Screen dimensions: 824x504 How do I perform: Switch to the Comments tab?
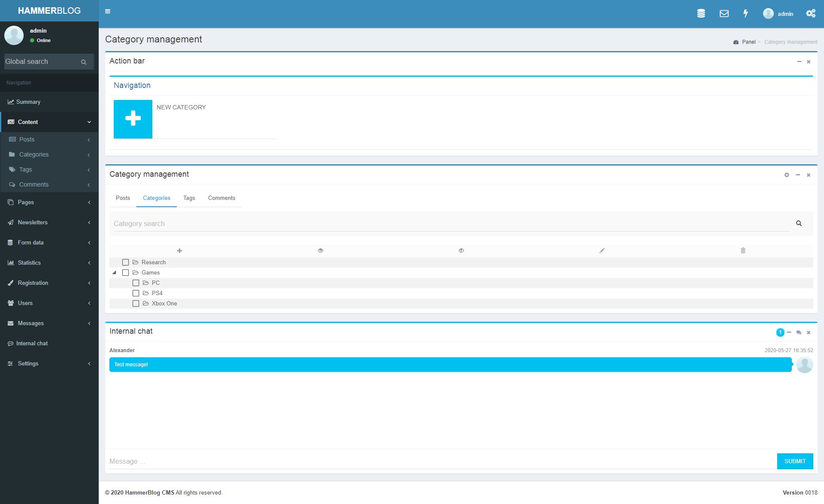[x=221, y=198]
